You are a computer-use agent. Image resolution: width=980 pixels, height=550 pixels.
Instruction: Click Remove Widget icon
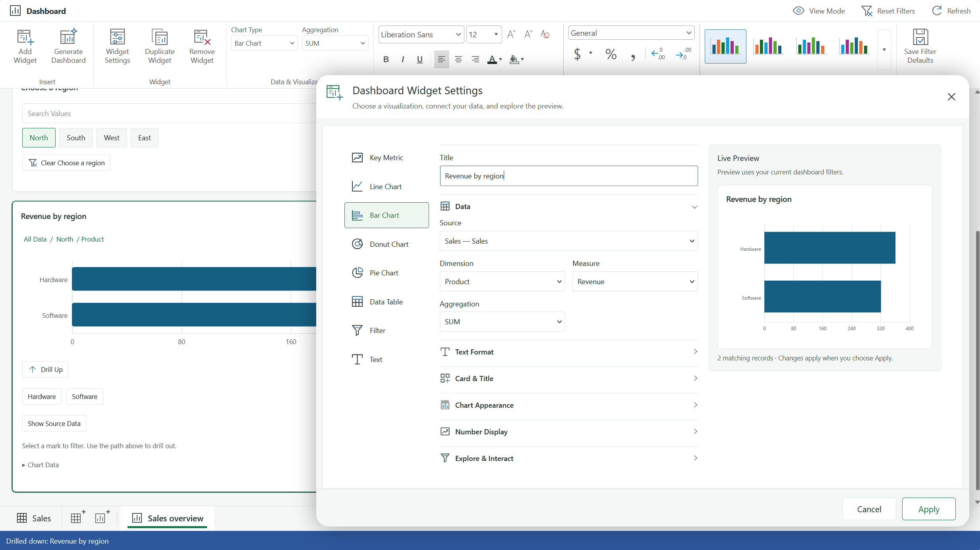point(202,37)
